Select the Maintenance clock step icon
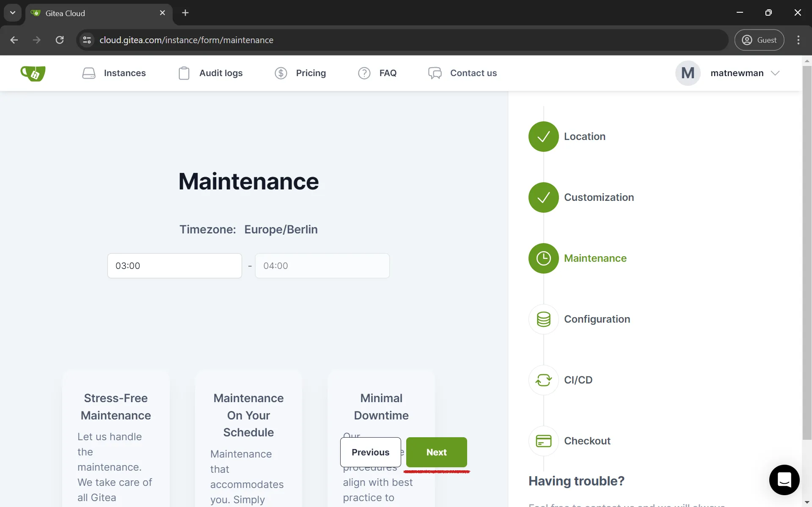Viewport: 812px width, 507px height. pyautogui.click(x=543, y=258)
